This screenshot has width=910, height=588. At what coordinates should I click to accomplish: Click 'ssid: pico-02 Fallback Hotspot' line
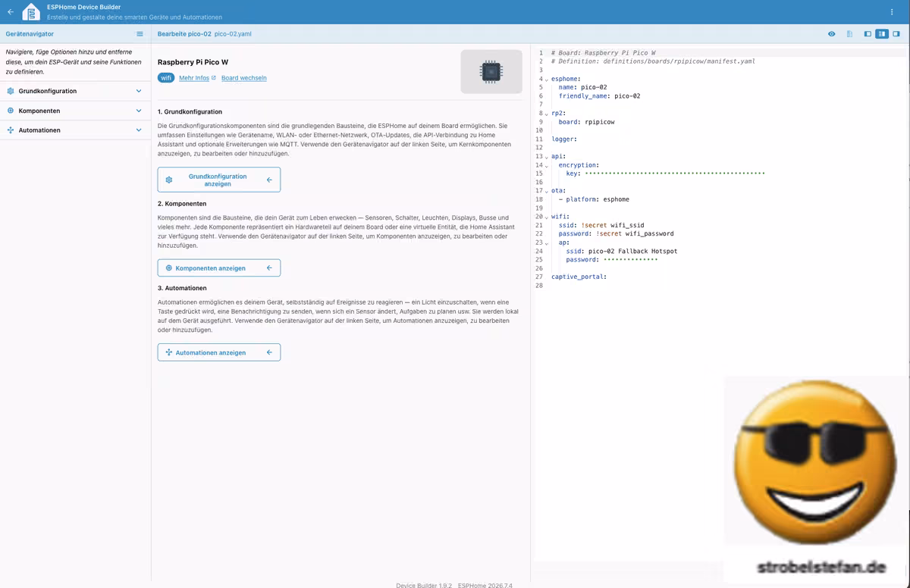[x=622, y=251]
